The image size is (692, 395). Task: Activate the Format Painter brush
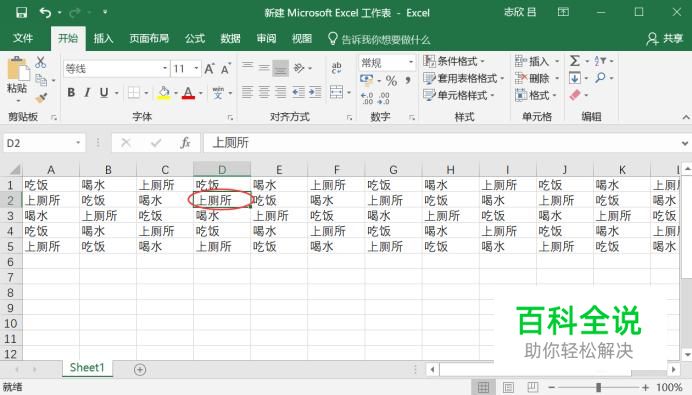point(41,98)
